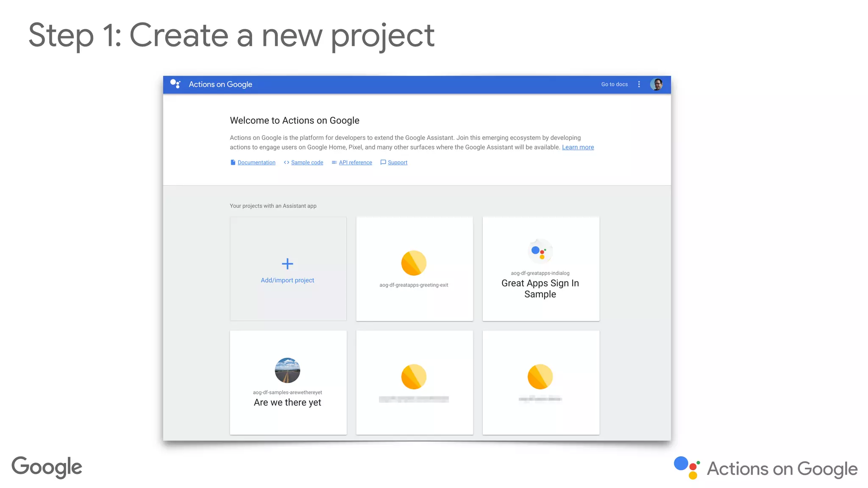Viewport: 868px width, 488px height.
Task: Click Assistant icon on Great Apps Sign In card
Action: [540, 251]
